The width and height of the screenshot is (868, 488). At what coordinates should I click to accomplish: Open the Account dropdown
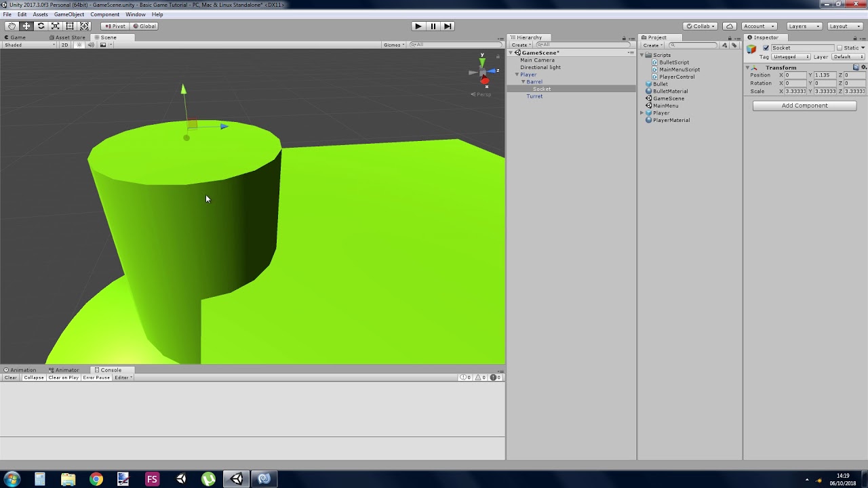[759, 26]
